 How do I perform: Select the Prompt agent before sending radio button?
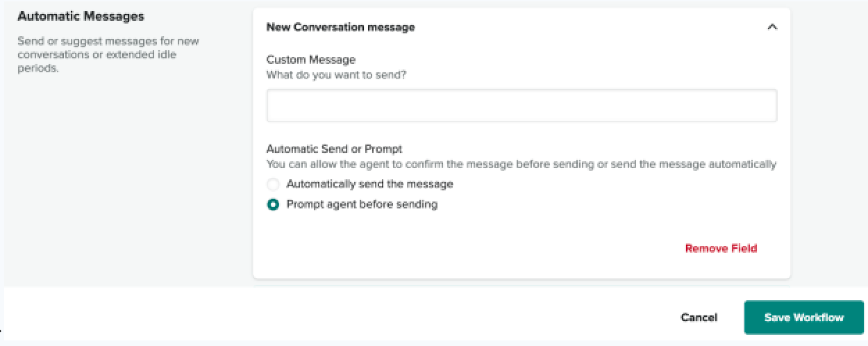(x=273, y=205)
